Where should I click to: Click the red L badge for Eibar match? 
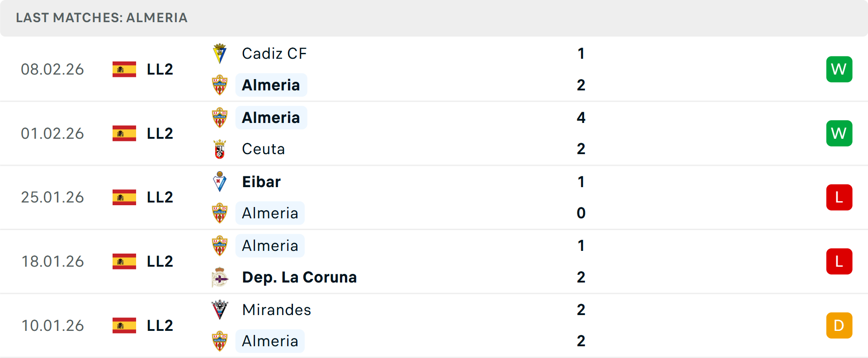(x=839, y=198)
